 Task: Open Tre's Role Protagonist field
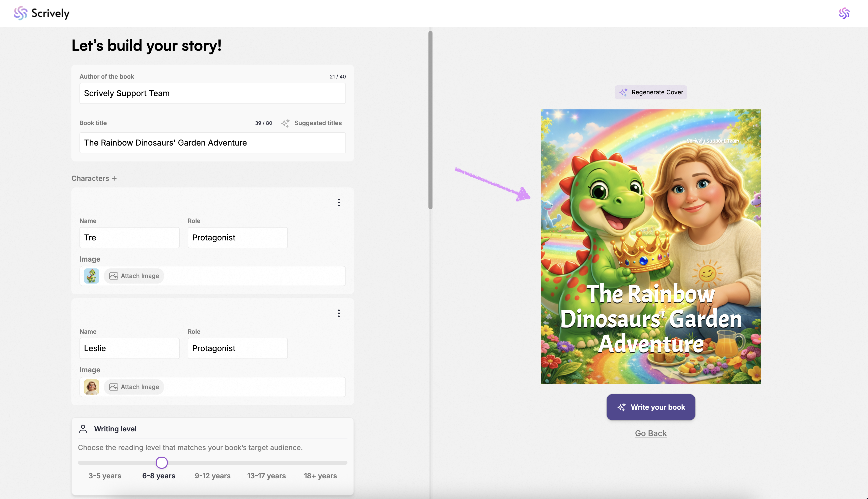pyautogui.click(x=237, y=237)
